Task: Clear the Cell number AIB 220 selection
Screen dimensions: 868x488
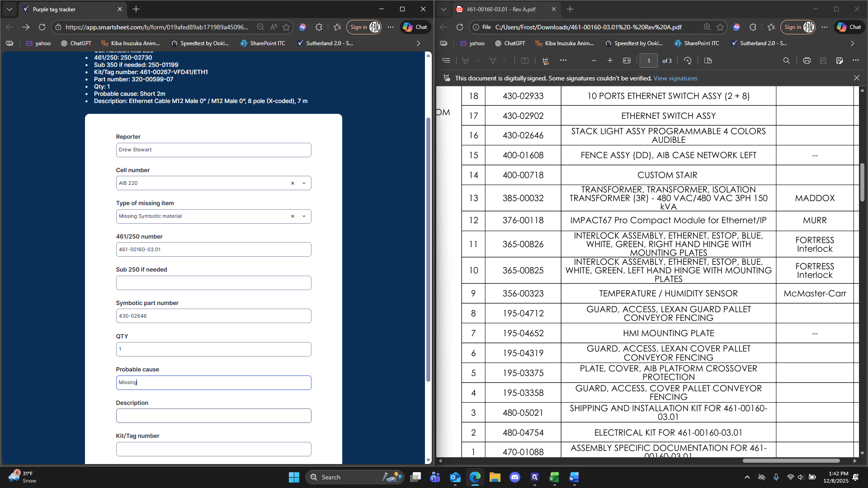Action: click(292, 183)
